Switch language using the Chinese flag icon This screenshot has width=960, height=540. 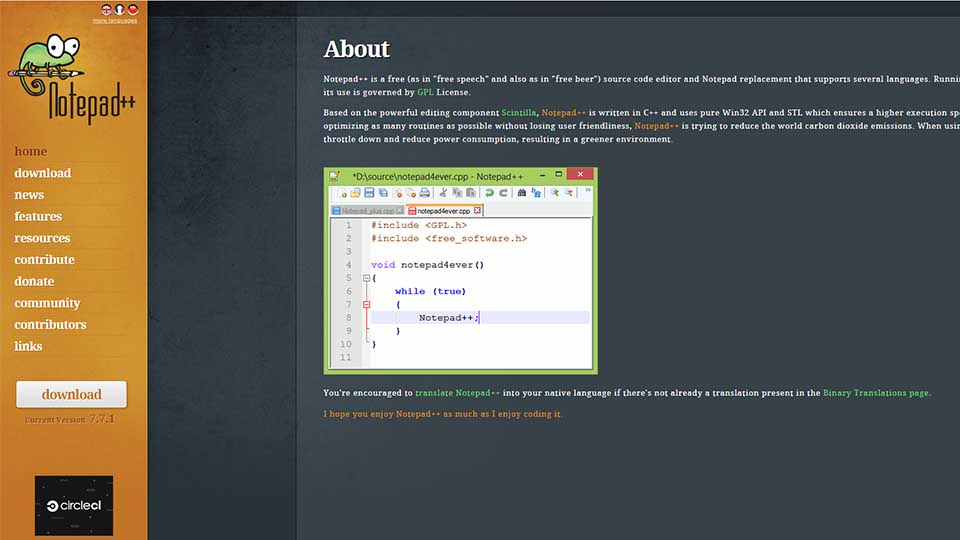pos(133,9)
